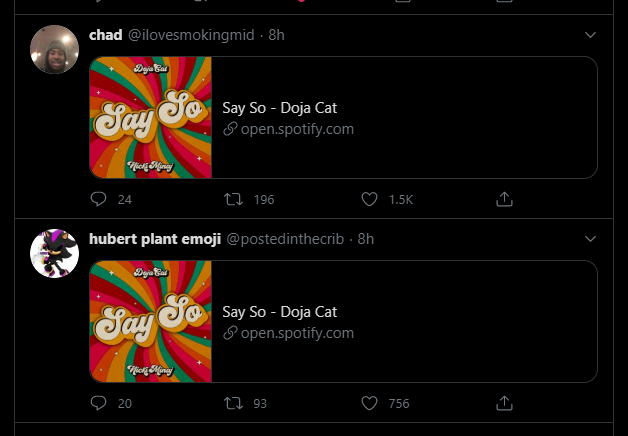Share chad's tweet via share icon
628x436 pixels.
point(505,199)
